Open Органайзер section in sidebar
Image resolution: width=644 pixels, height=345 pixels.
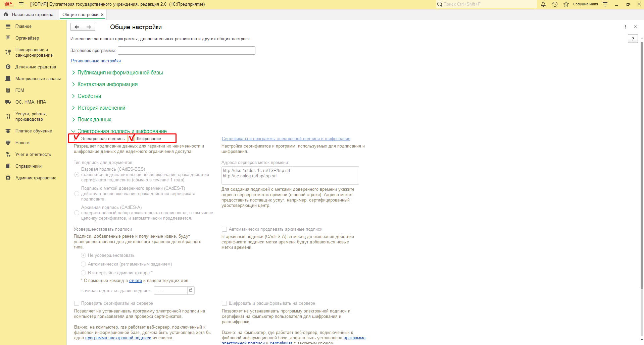[x=27, y=38]
